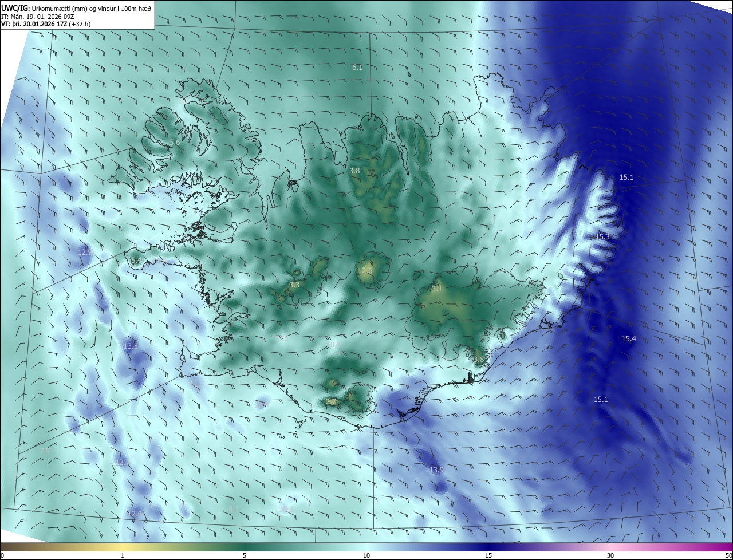733x560 pixels.
Task: Select the 3.1 value on Vatnajökull glacier
Action: click(437, 290)
